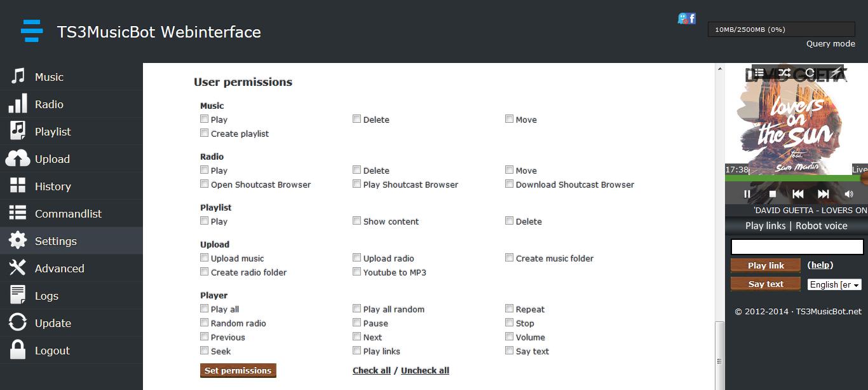Open the Music section in the sidebar
Viewport: 868px width, 390px height.
coord(71,77)
